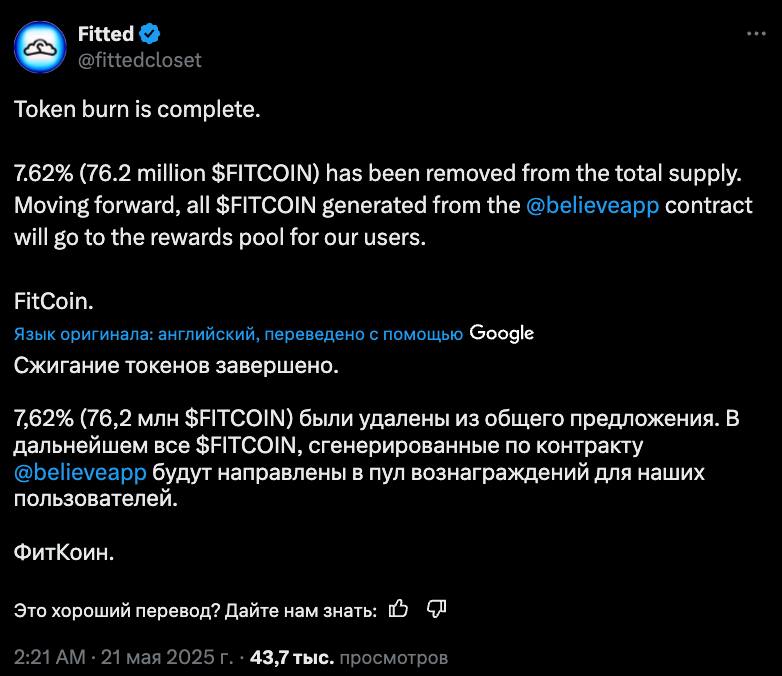Image resolution: width=782 pixels, height=676 pixels.
Task: Open the 2:21 AM post timestamp
Action: click(50, 657)
